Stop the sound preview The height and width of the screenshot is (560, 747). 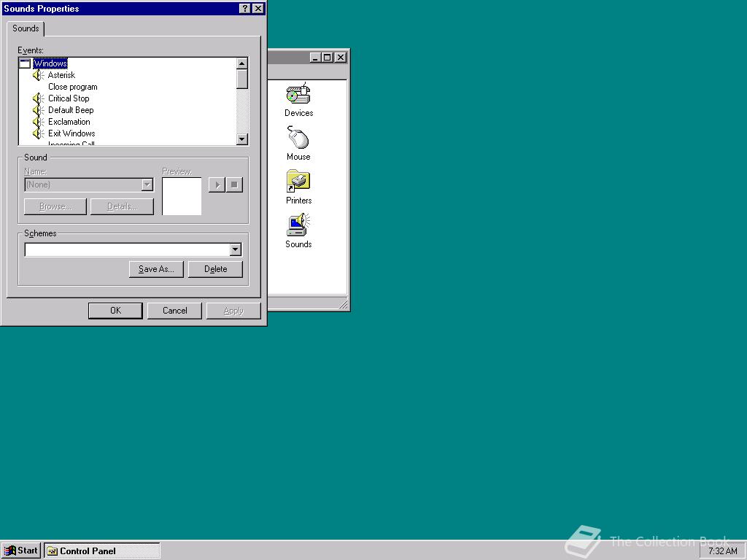(x=234, y=184)
